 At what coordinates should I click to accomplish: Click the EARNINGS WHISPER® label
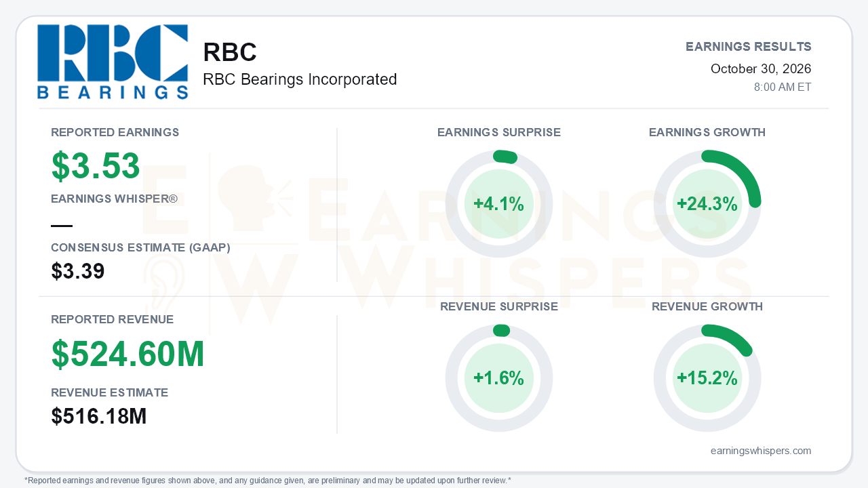point(115,199)
